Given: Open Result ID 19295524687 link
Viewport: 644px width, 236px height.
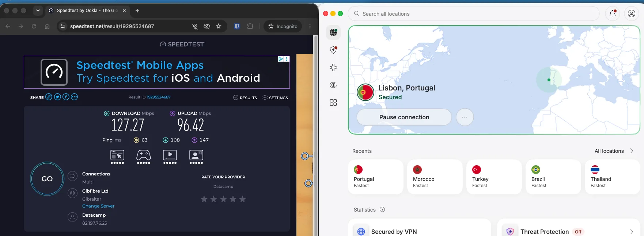Looking at the screenshot, I should click(x=159, y=97).
